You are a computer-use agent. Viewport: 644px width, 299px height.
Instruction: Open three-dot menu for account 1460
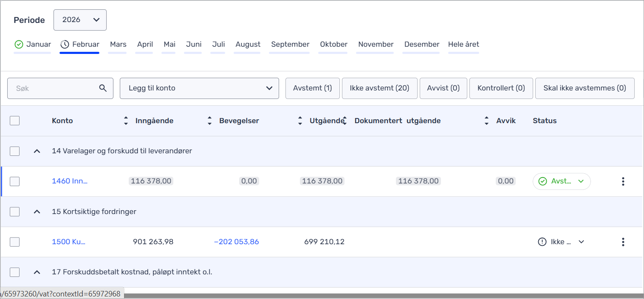pyautogui.click(x=623, y=181)
